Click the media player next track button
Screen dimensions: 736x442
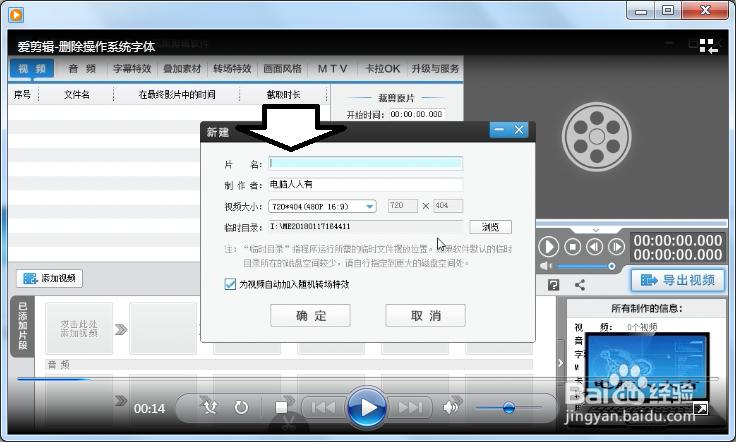410,407
